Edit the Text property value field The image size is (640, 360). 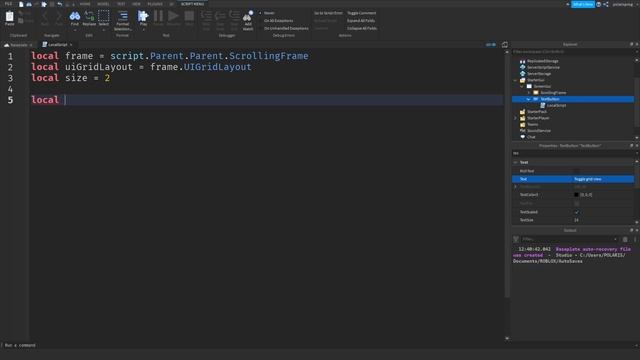coord(603,179)
